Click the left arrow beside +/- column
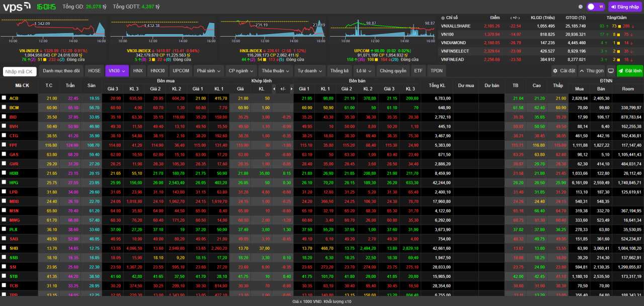This screenshot has height=306, width=644. (x=274, y=88)
